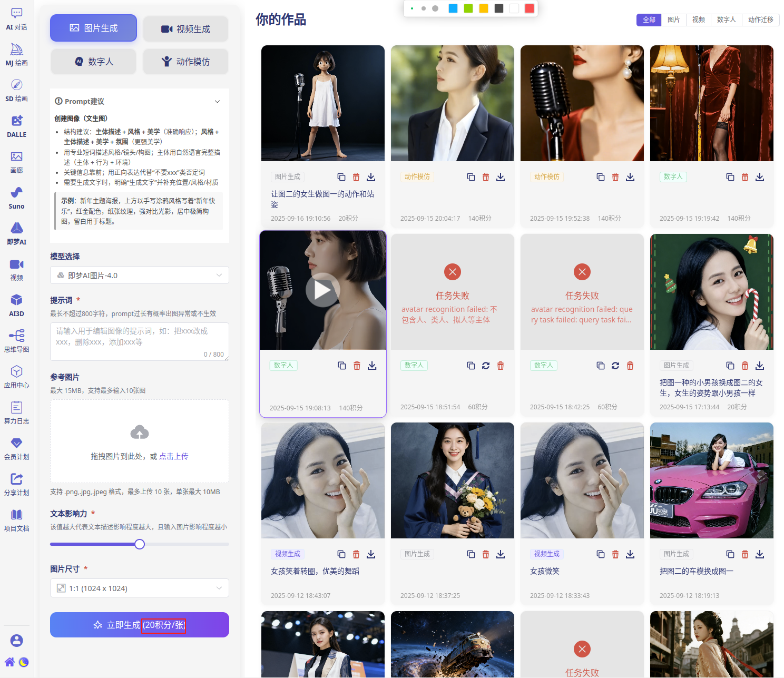Pick the red color swatch in the floating toolbar
The height and width of the screenshot is (678, 784).
tap(530, 8)
